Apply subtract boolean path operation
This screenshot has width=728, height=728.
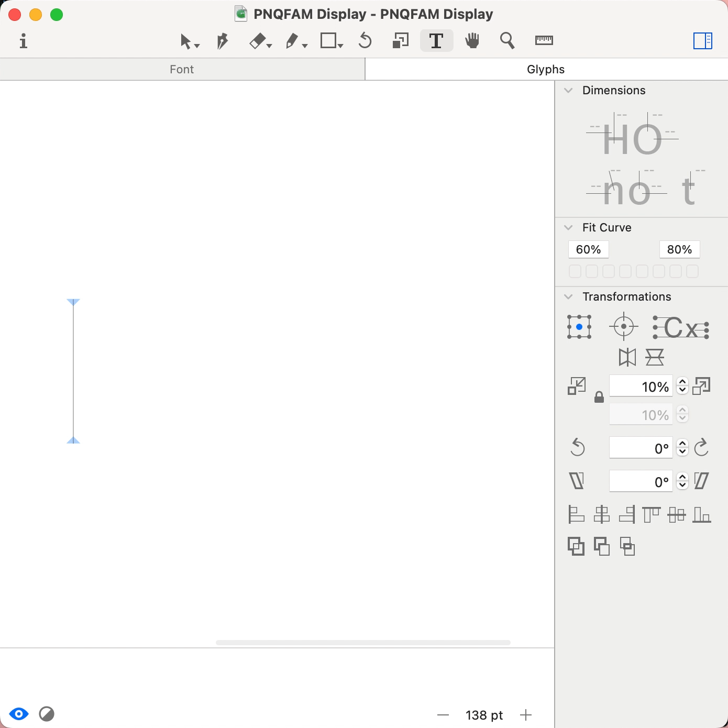coord(602,547)
